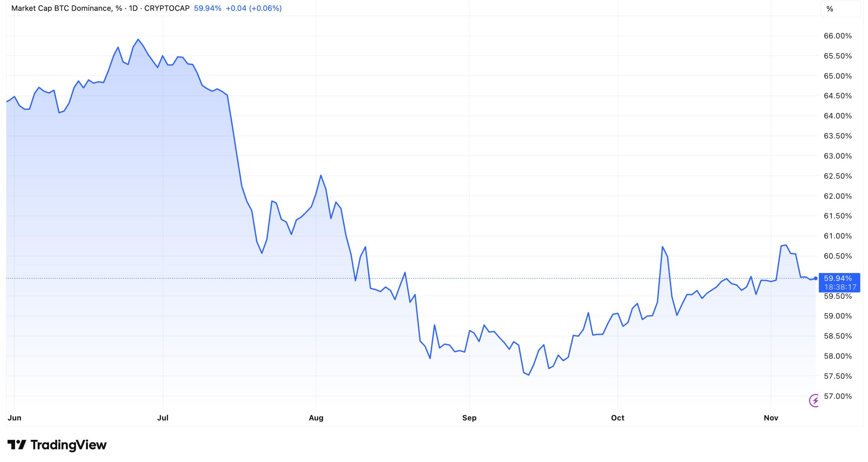868x462 pixels.
Task: Click the 66.00% axis label
Action: [838, 36]
